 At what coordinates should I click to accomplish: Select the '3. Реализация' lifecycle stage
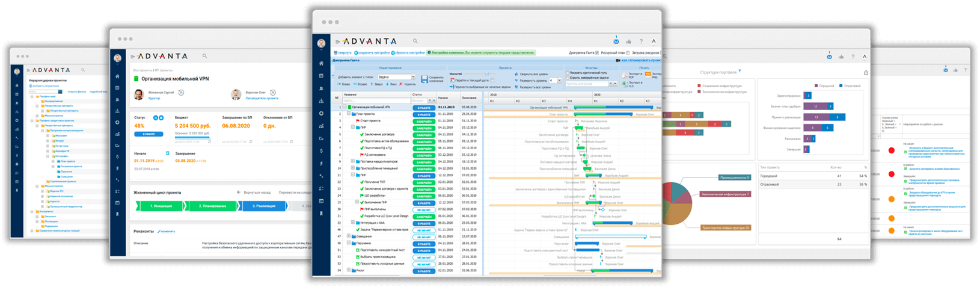263,206
